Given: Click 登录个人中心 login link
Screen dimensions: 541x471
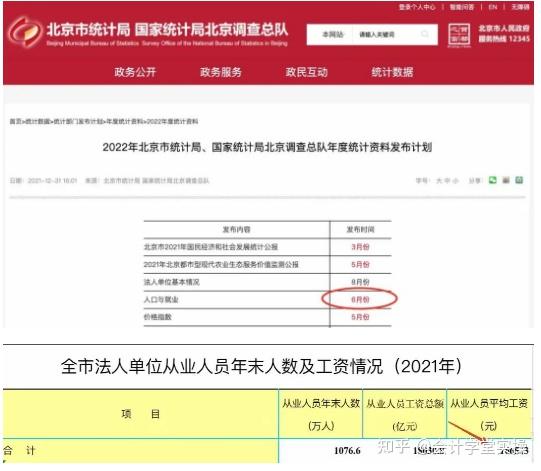Looking at the screenshot, I should [417, 7].
